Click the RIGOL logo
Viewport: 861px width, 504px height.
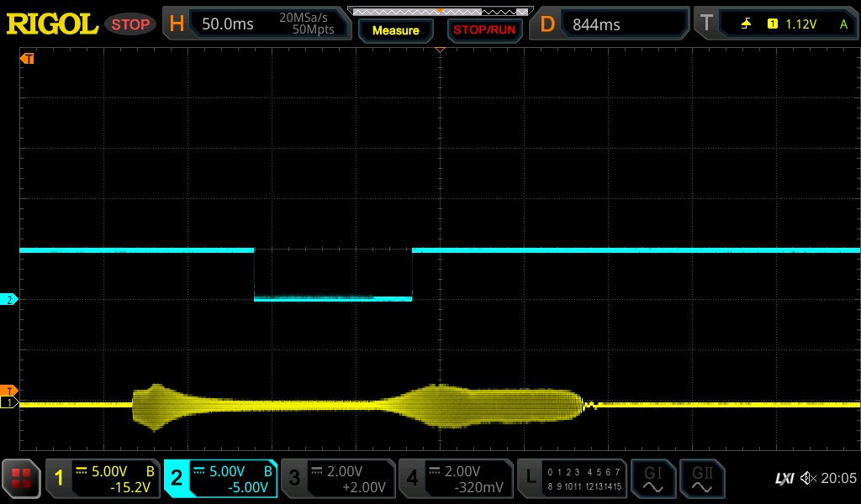(51, 24)
